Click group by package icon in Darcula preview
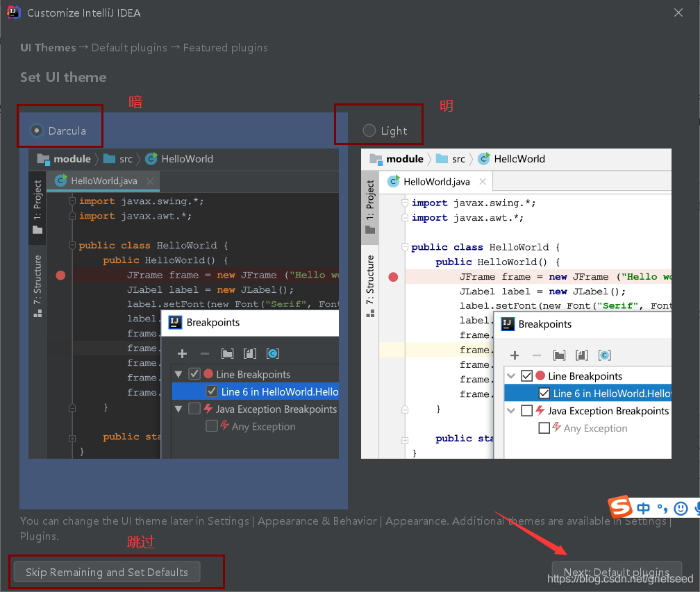This screenshot has width=700, height=592. pyautogui.click(x=227, y=354)
